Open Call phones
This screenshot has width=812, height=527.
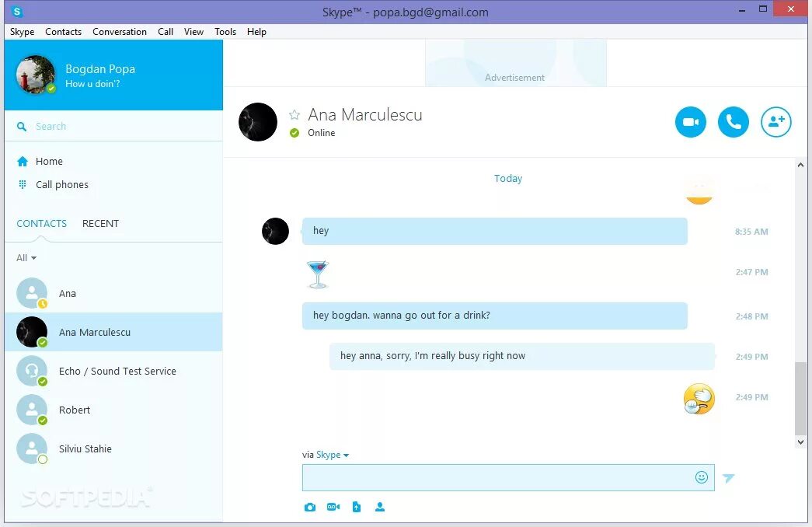pyautogui.click(x=62, y=184)
